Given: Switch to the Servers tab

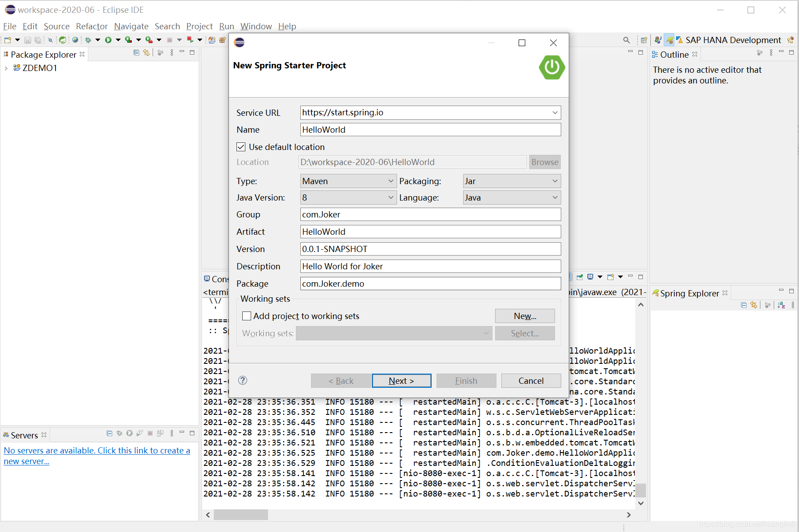Looking at the screenshot, I should (x=24, y=435).
